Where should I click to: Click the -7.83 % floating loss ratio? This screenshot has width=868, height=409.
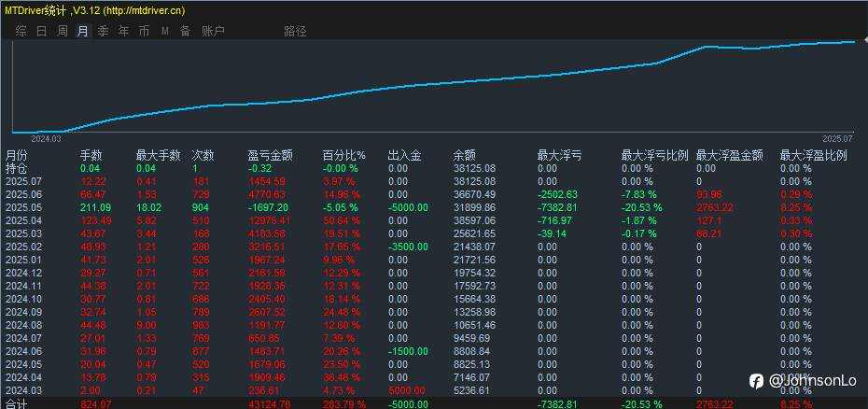tap(638, 194)
